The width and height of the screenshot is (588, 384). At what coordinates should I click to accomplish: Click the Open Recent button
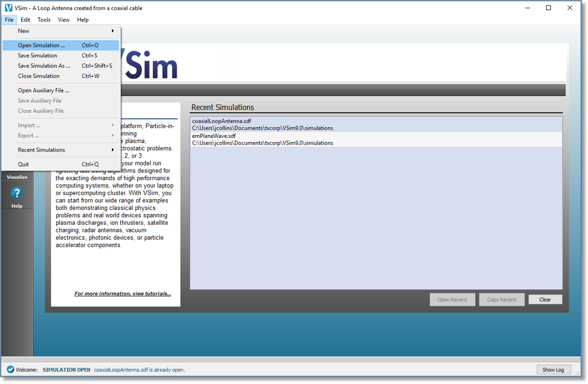452,300
